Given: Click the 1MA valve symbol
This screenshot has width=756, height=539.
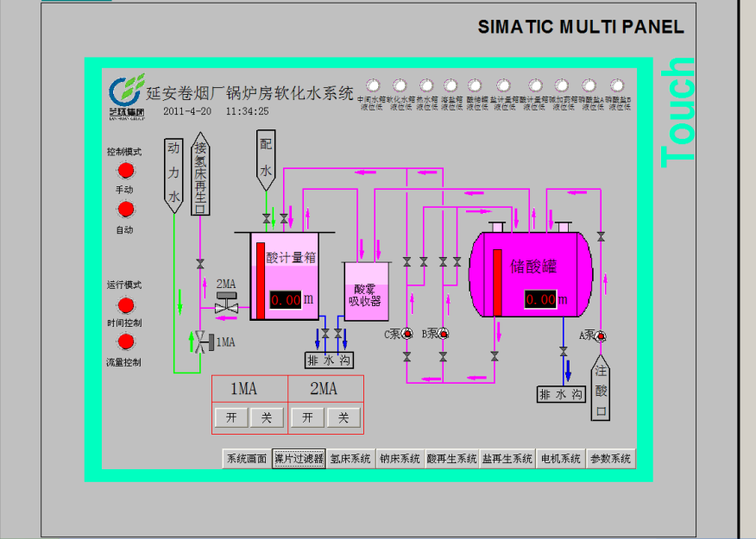Looking at the screenshot, I should (x=202, y=341).
